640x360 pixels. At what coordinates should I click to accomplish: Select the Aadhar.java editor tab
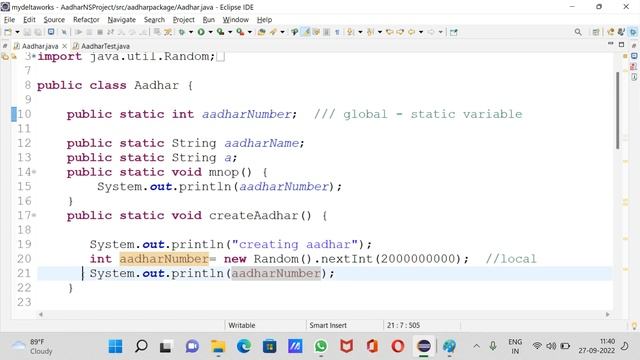click(40, 46)
